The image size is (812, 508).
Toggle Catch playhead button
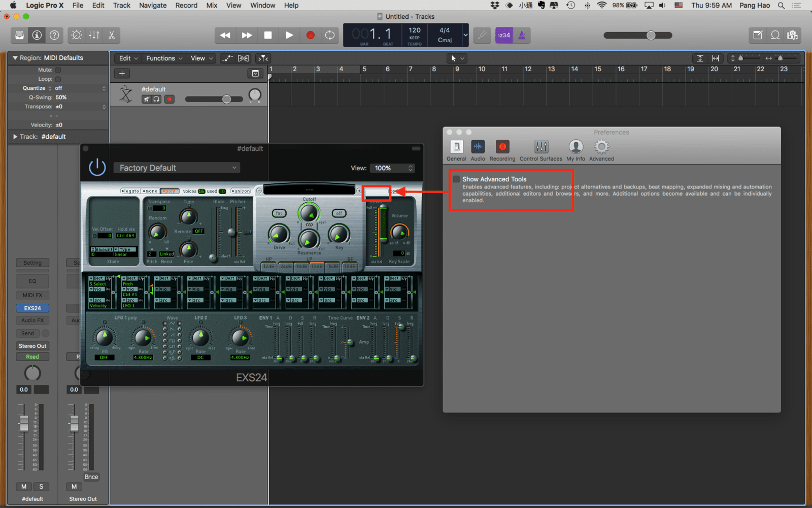click(263, 58)
